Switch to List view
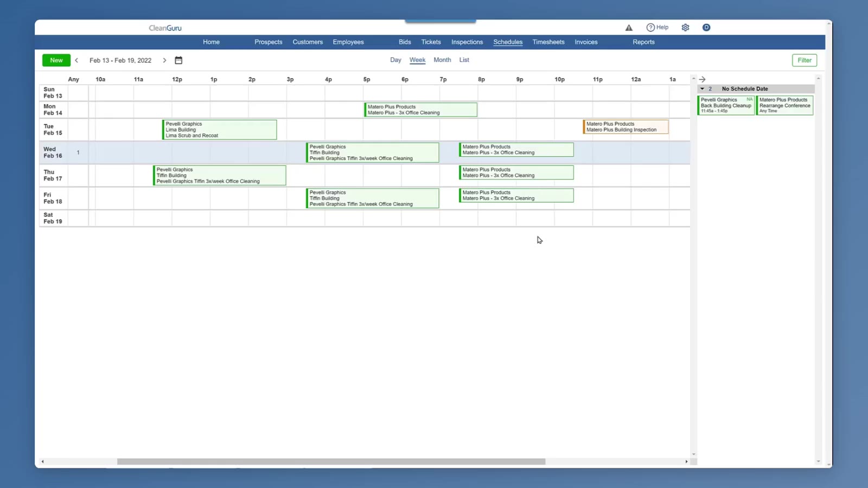 tap(464, 60)
